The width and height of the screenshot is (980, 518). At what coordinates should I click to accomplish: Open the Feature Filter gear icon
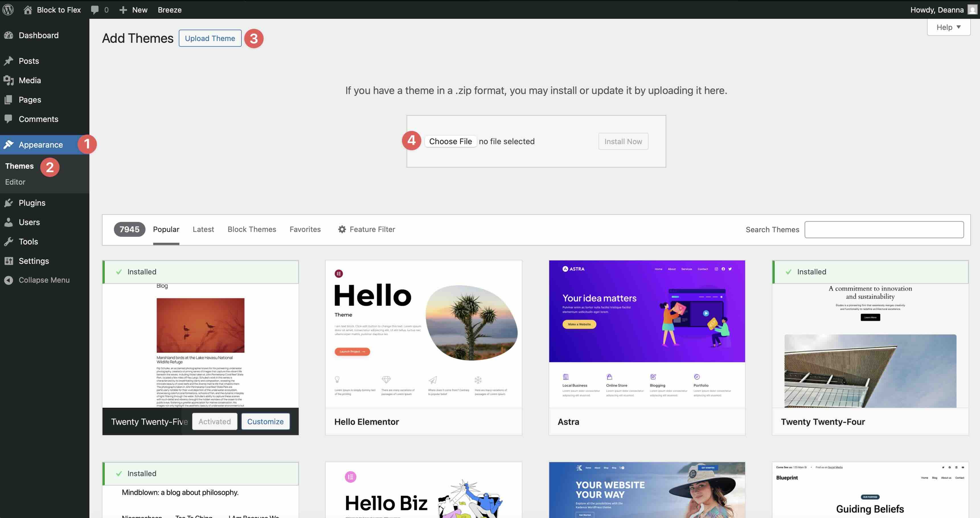coord(341,229)
